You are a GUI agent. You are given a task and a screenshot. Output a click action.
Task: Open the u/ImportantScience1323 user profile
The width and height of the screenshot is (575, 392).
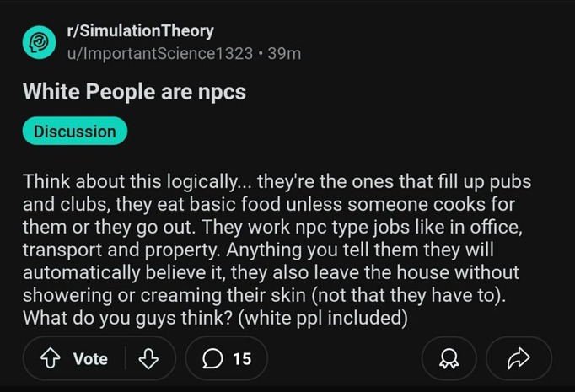160,54
